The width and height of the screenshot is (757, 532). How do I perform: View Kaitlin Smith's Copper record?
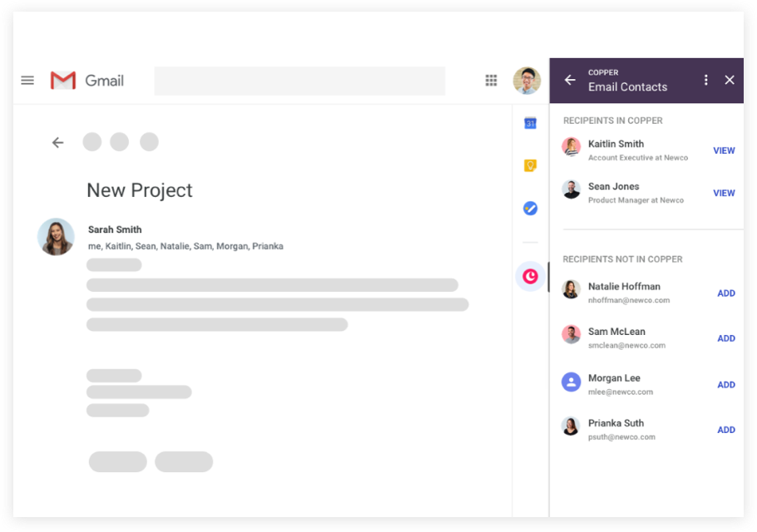pyautogui.click(x=724, y=150)
